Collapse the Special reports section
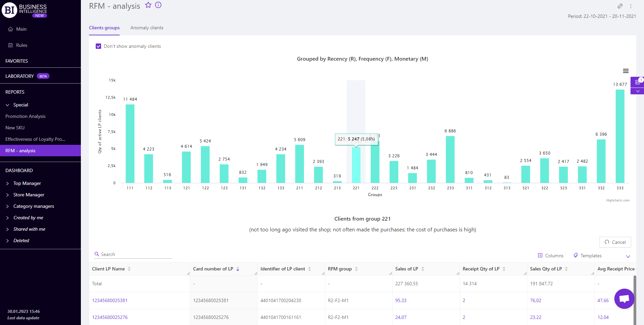This screenshot has height=325, width=644. (7, 105)
